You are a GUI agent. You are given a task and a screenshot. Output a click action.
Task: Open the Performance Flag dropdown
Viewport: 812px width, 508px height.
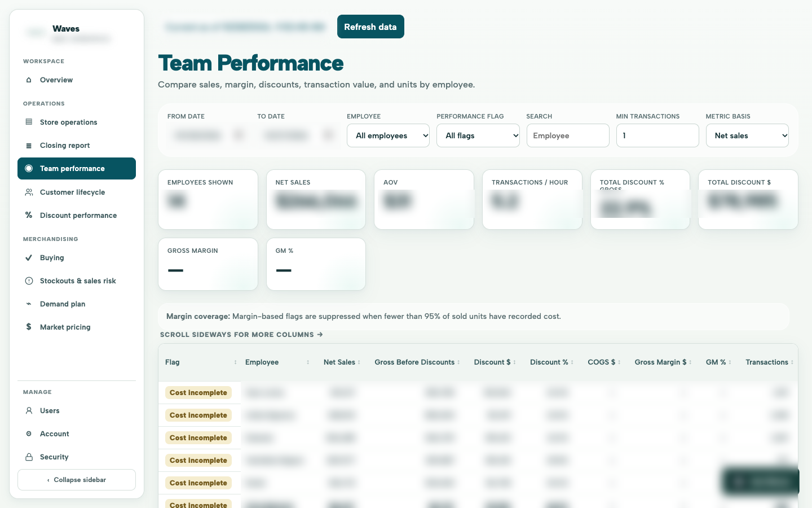tap(478, 135)
